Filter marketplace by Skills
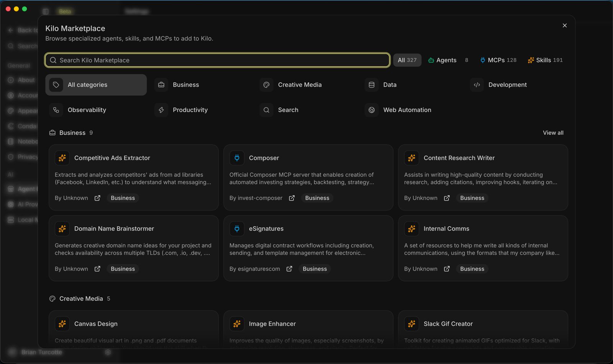The image size is (613, 364). coord(545,60)
